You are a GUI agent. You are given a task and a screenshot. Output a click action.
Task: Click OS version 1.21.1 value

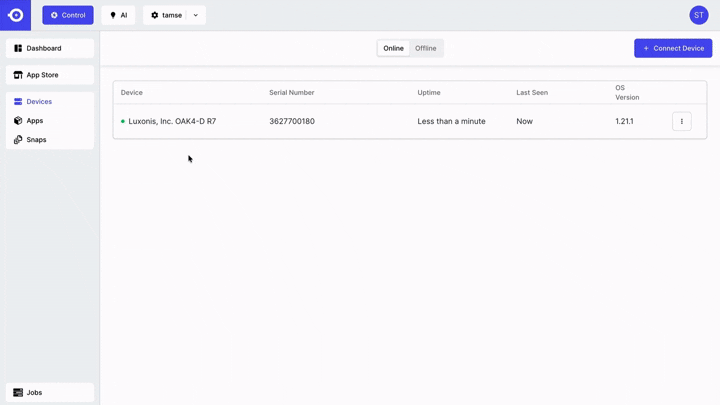(624, 121)
